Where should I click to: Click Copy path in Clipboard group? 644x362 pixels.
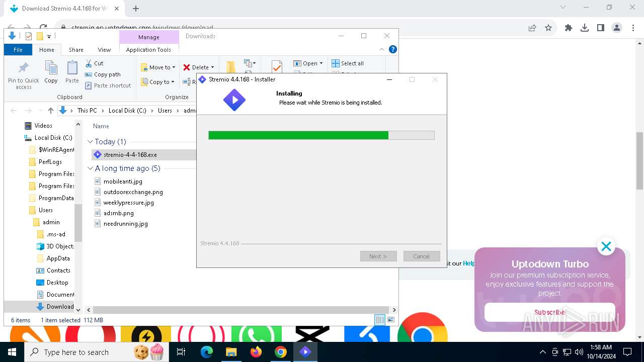(103, 74)
